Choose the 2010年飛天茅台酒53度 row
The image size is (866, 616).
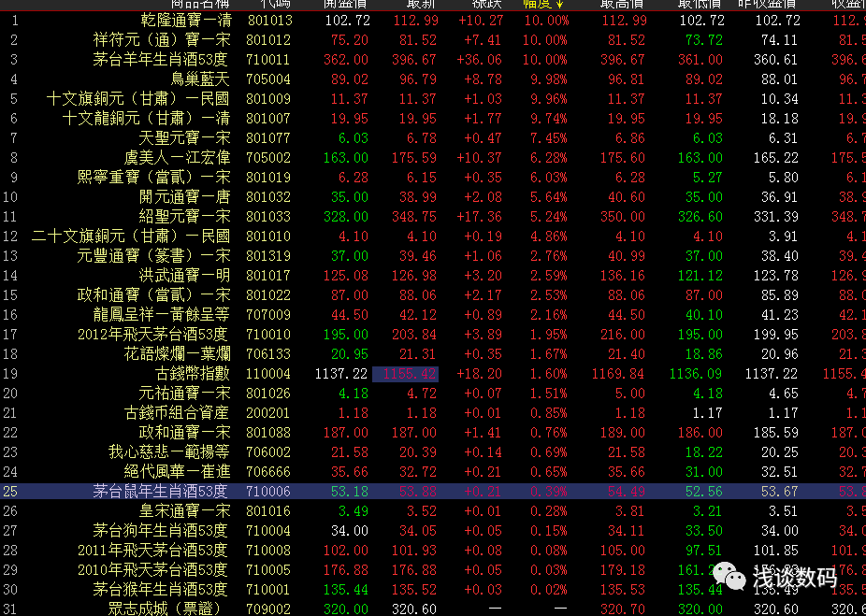(153, 570)
